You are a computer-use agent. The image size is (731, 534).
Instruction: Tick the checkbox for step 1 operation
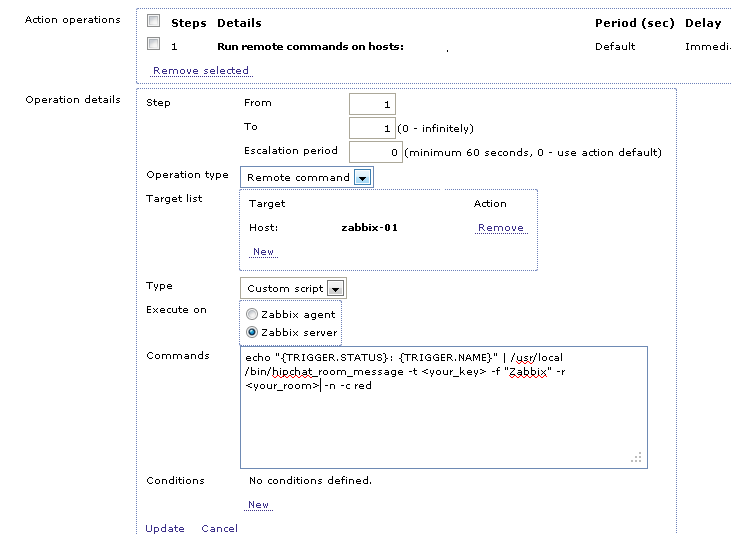[x=153, y=44]
